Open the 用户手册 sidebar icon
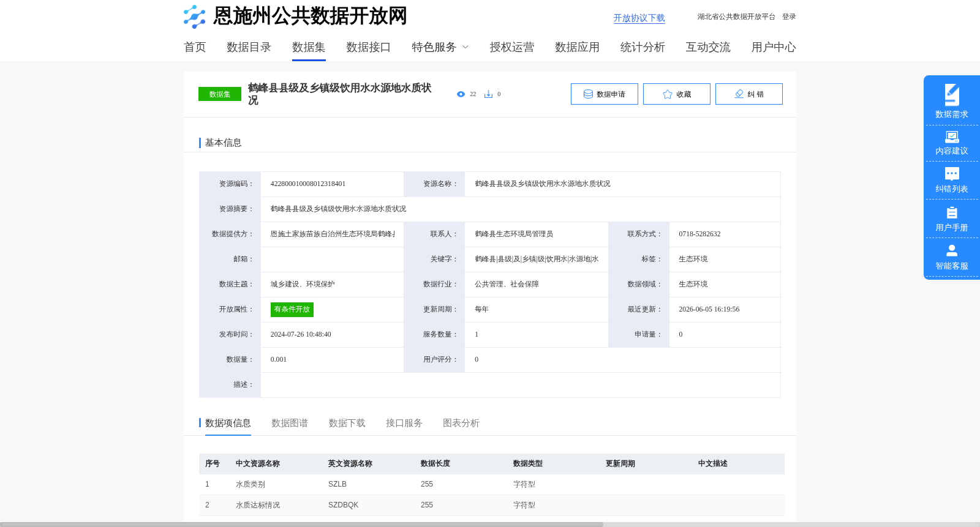This screenshot has height=527, width=980. tap(952, 212)
